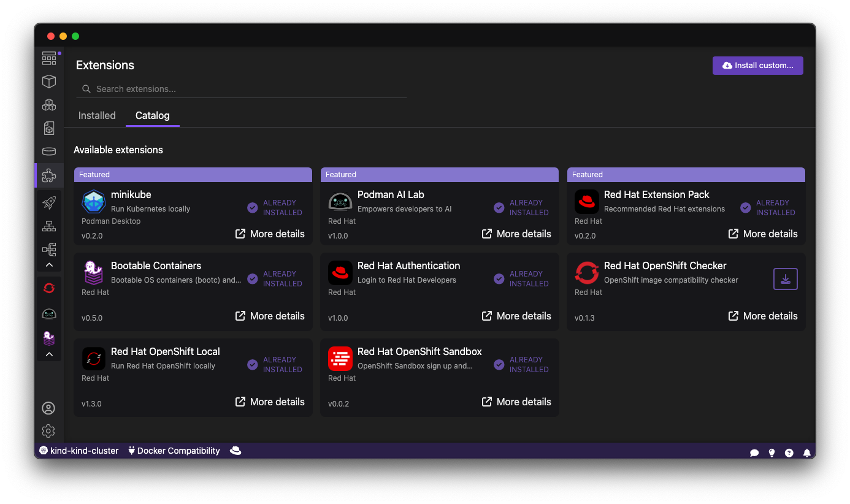850x504 pixels.
Task: Show notifications with the bell icon
Action: (x=807, y=452)
